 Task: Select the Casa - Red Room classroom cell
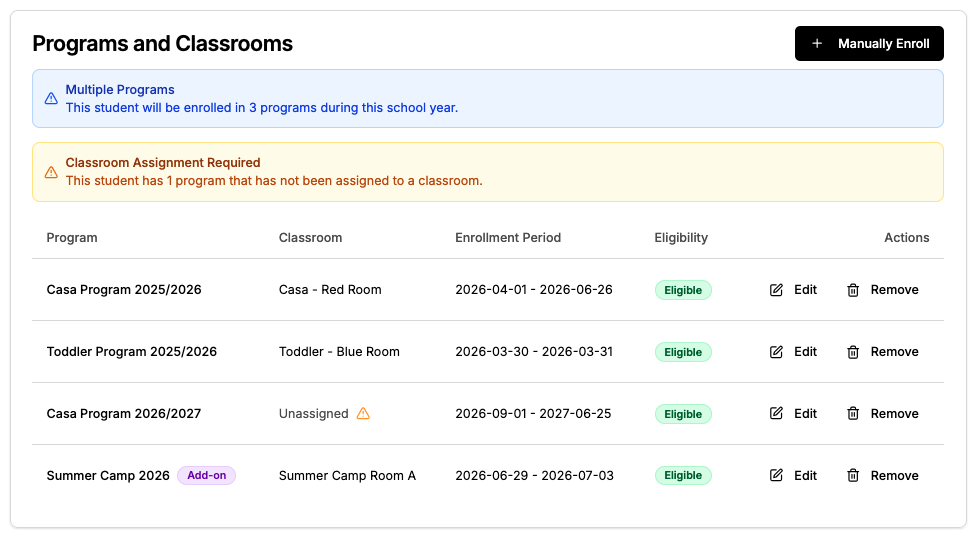[x=330, y=289]
